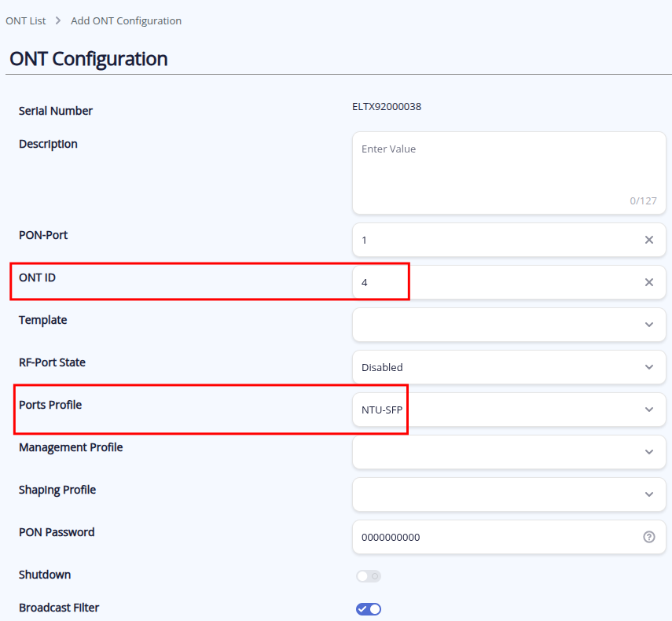Disable the Broadcast Filter switch

point(369,609)
